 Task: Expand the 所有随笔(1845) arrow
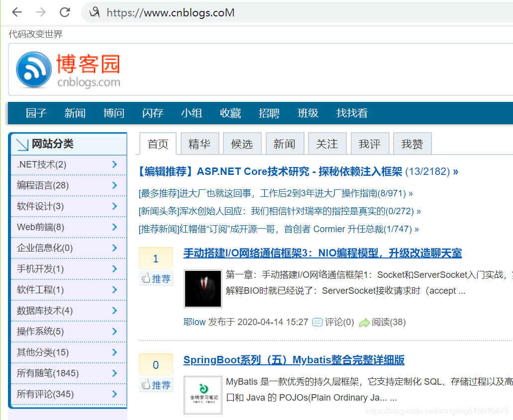click(x=114, y=373)
